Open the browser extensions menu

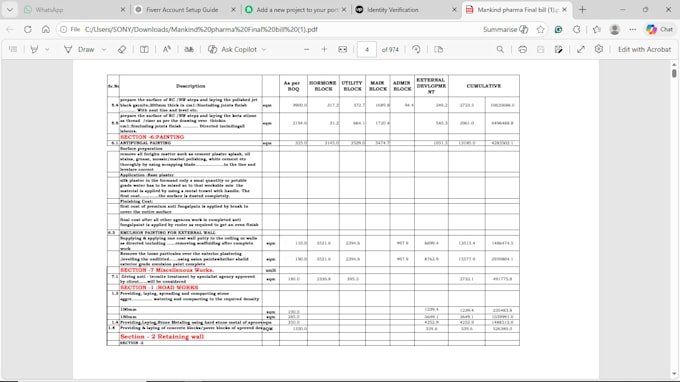tap(577, 29)
